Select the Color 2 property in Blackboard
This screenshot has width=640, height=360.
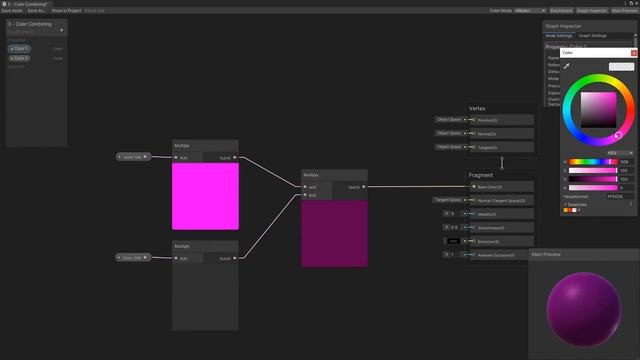pyautogui.click(x=19, y=58)
